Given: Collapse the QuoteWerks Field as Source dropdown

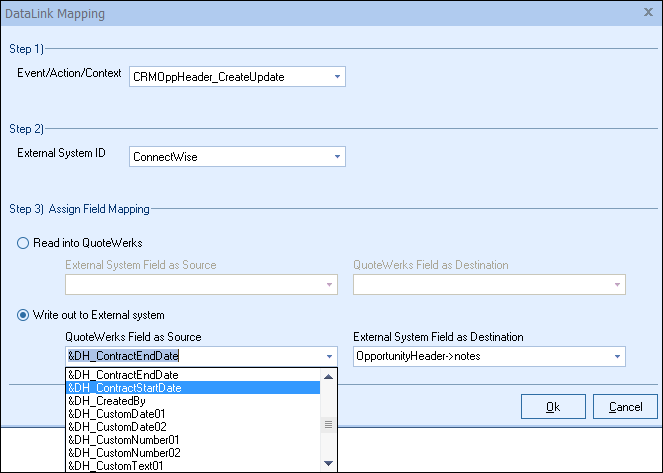Looking at the screenshot, I should tap(330, 356).
